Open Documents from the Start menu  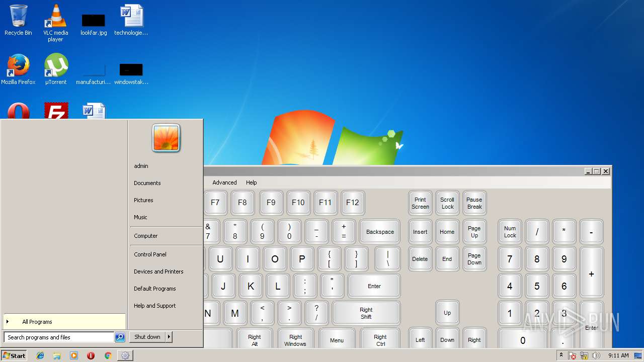tap(166, 183)
